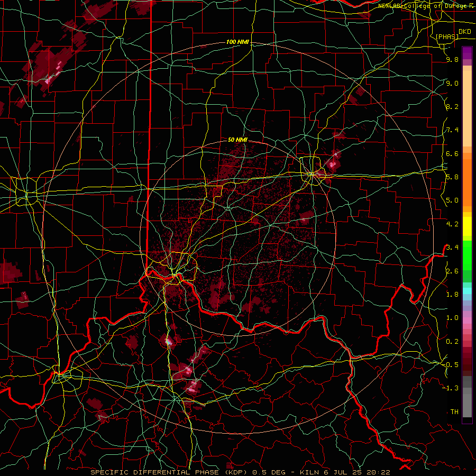Click the '3.4' scale value
The height and width of the screenshot is (476, 476).
pos(452,248)
